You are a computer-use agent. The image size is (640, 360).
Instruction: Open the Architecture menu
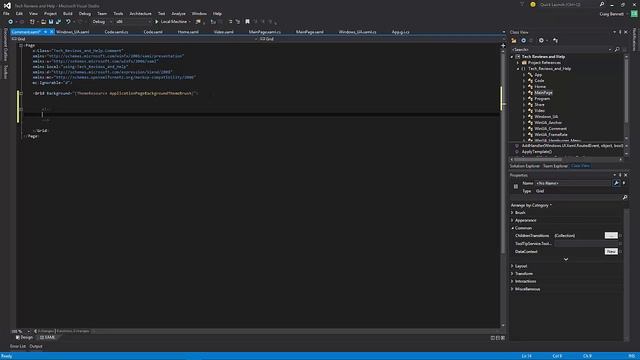[x=140, y=13]
